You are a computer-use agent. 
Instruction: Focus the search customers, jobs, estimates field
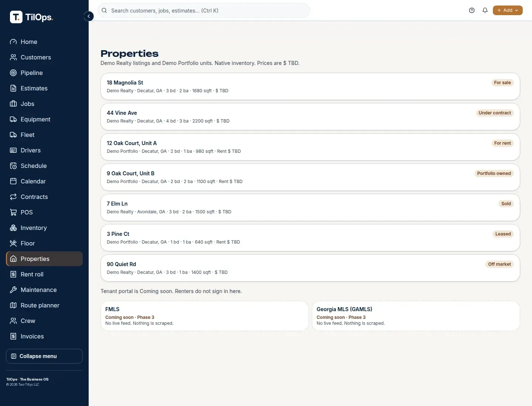click(x=204, y=10)
